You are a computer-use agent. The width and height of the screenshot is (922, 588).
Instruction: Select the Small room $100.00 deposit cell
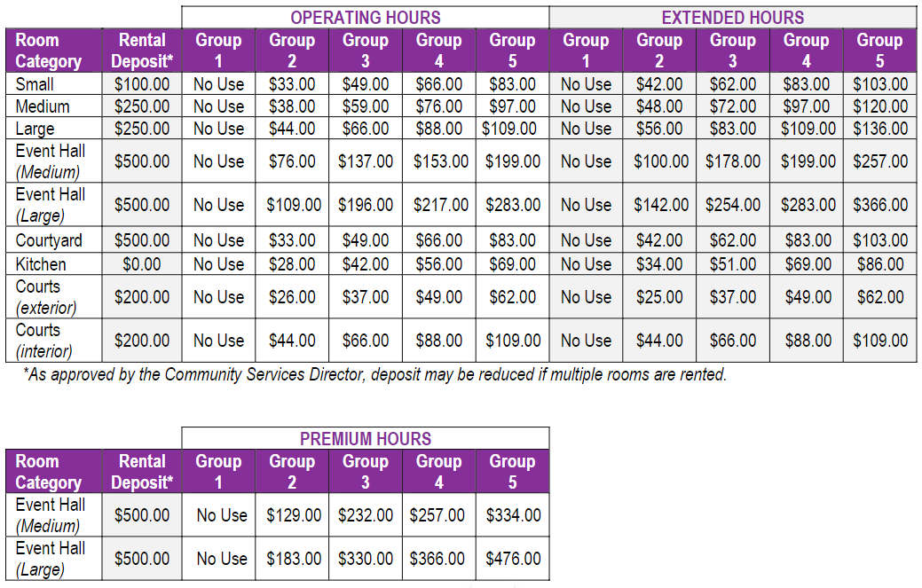pyautogui.click(x=142, y=84)
